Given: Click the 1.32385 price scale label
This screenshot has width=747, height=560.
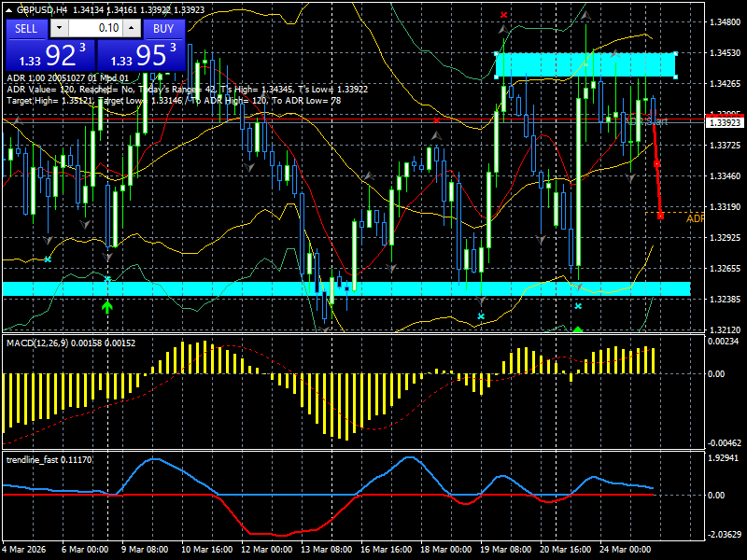Looking at the screenshot, I should (x=726, y=299).
